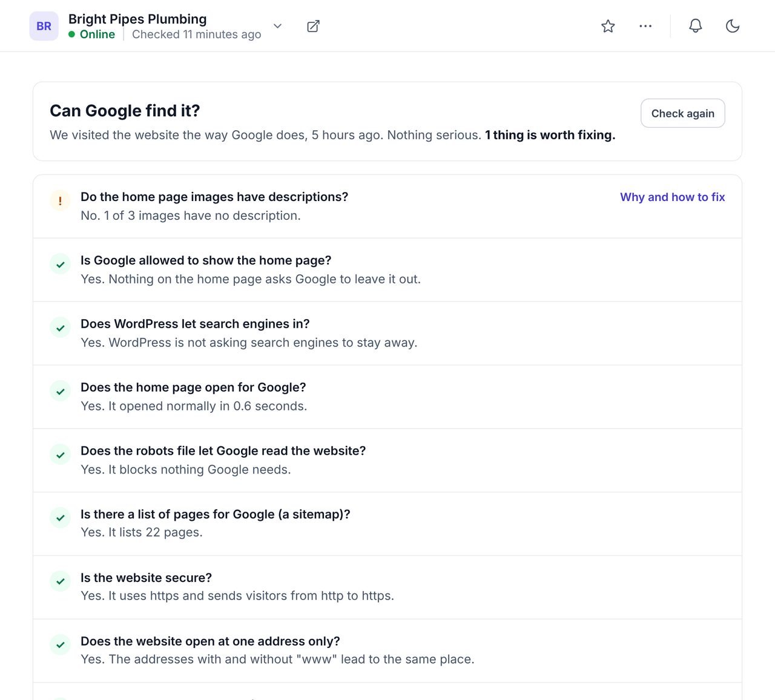Click the checkmark beside WordPress search engines row

[60, 328]
